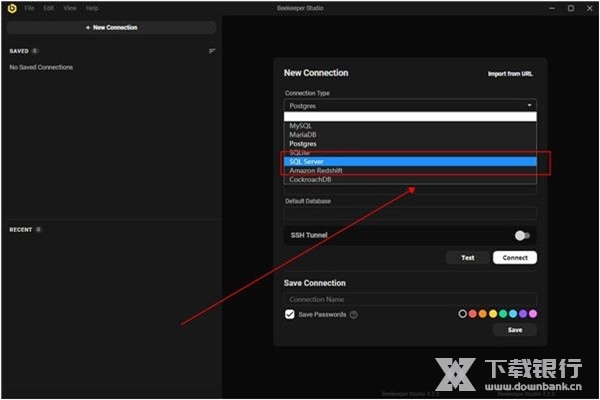
Task: Toggle the SSH Tunnel switch
Action: (521, 235)
